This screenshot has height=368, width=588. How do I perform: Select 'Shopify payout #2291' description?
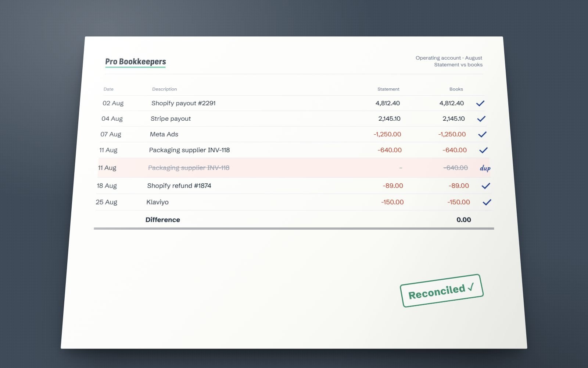tap(183, 103)
